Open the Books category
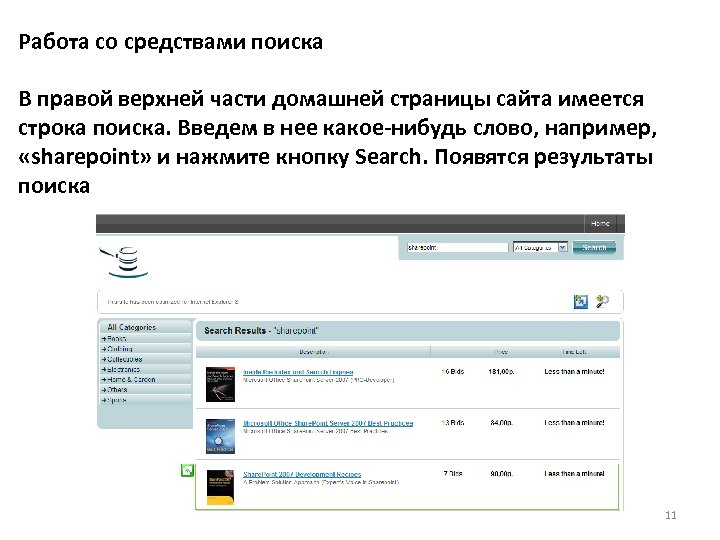Image resolution: width=720 pixels, height=540 pixels. (x=146, y=338)
